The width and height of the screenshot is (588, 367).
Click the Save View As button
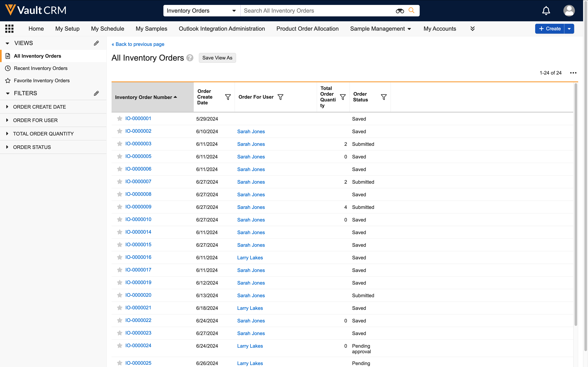click(217, 58)
